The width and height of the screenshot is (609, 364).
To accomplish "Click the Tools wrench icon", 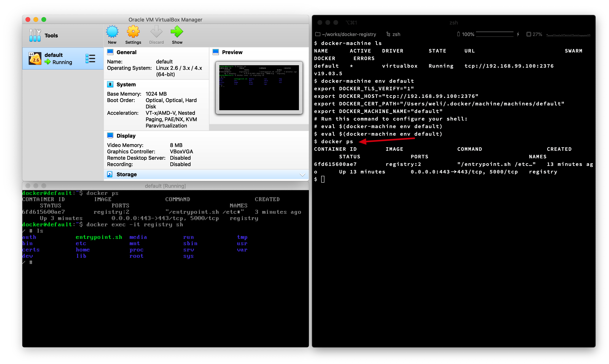I will pyautogui.click(x=35, y=35).
